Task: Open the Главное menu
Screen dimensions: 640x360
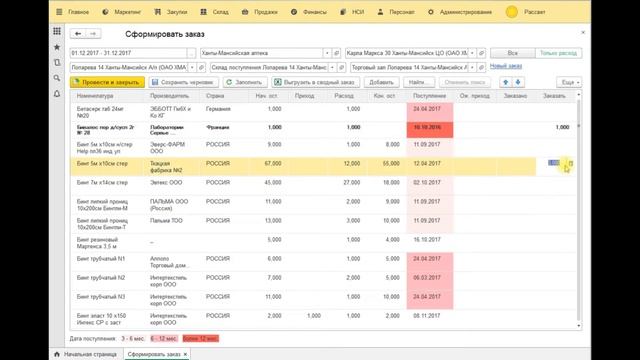Action: (73, 12)
